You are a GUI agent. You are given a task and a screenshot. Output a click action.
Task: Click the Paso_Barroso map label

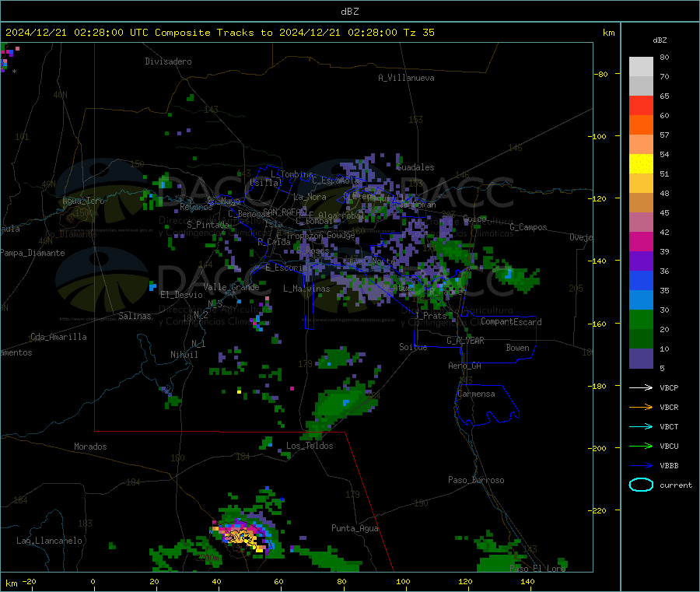click(x=476, y=480)
